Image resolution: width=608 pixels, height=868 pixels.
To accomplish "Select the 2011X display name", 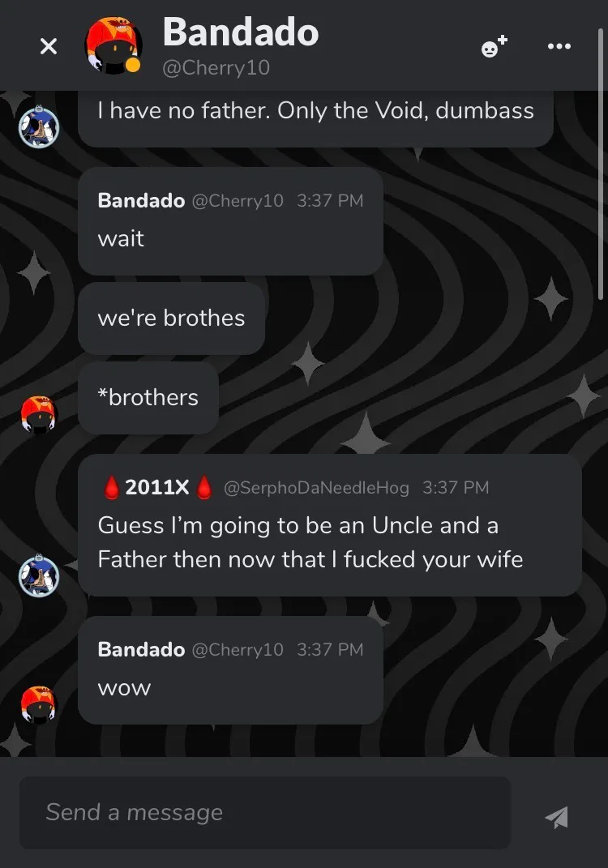I will [x=158, y=487].
